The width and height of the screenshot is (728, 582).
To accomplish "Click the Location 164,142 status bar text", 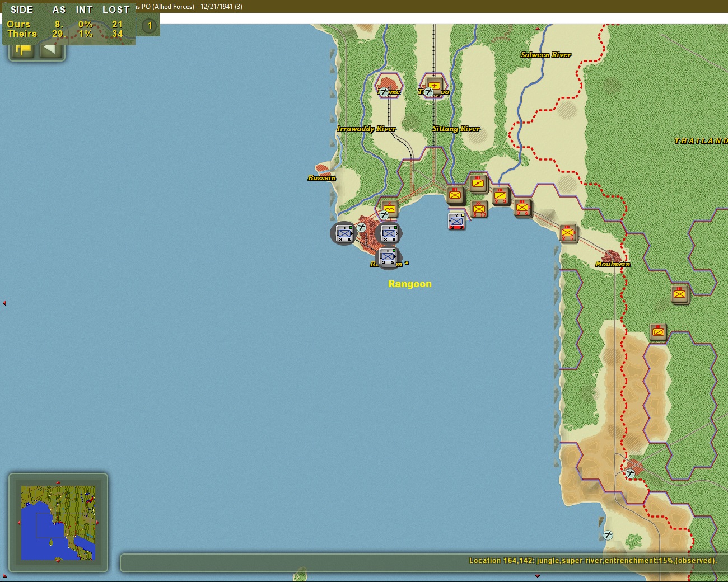I will coord(592,561).
